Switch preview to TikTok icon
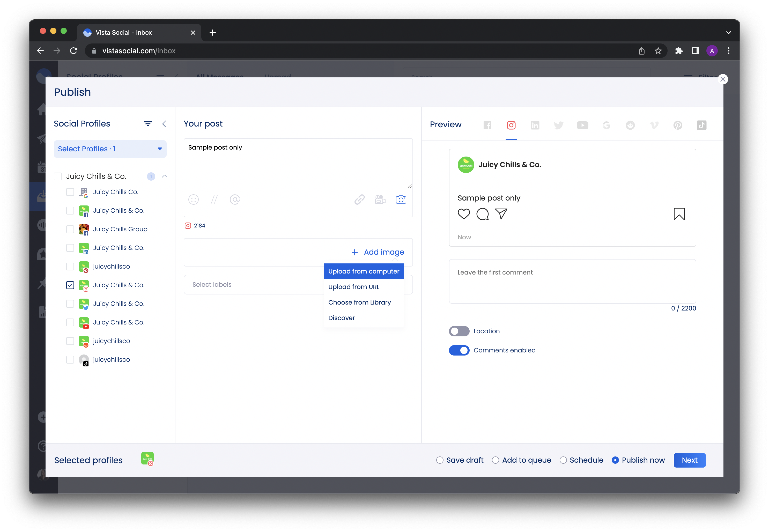This screenshot has height=532, width=769. [x=701, y=125]
